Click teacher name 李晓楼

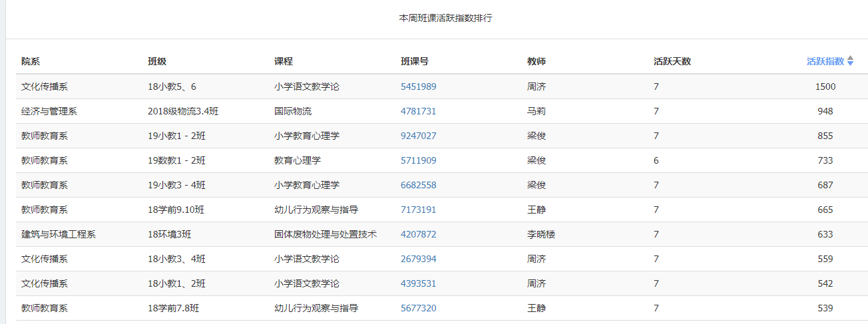(541, 234)
